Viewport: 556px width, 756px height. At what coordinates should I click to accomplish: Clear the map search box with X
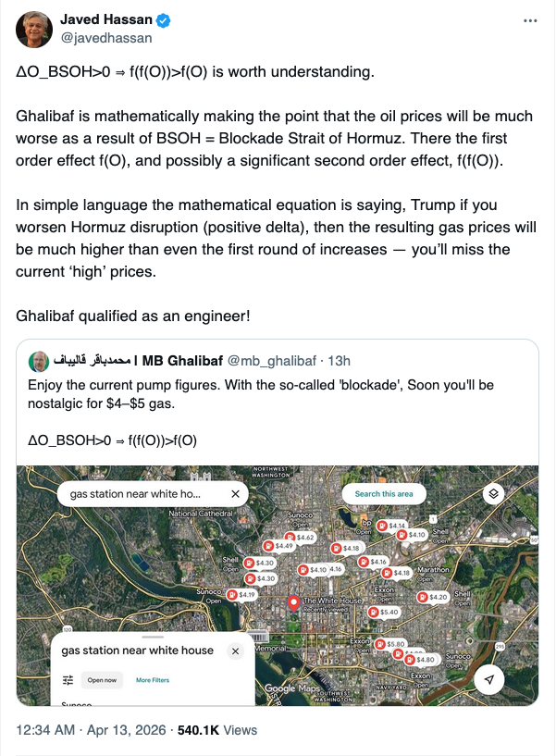tap(235, 494)
